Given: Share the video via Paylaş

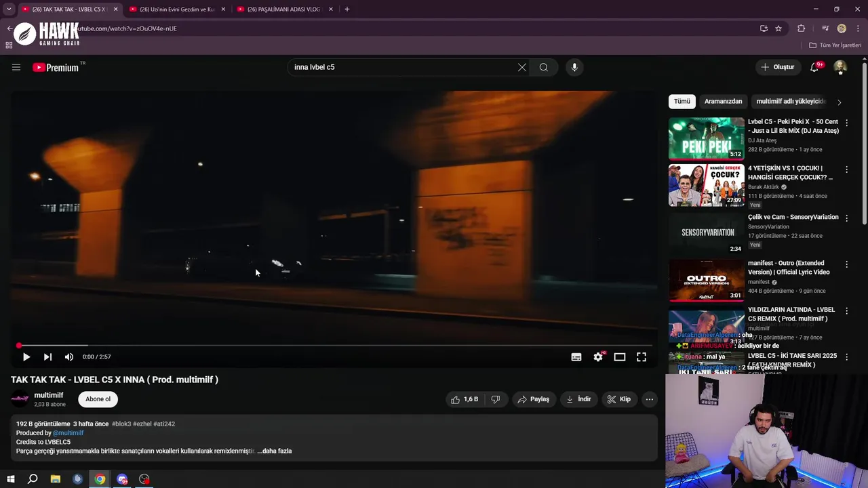Looking at the screenshot, I should point(533,399).
